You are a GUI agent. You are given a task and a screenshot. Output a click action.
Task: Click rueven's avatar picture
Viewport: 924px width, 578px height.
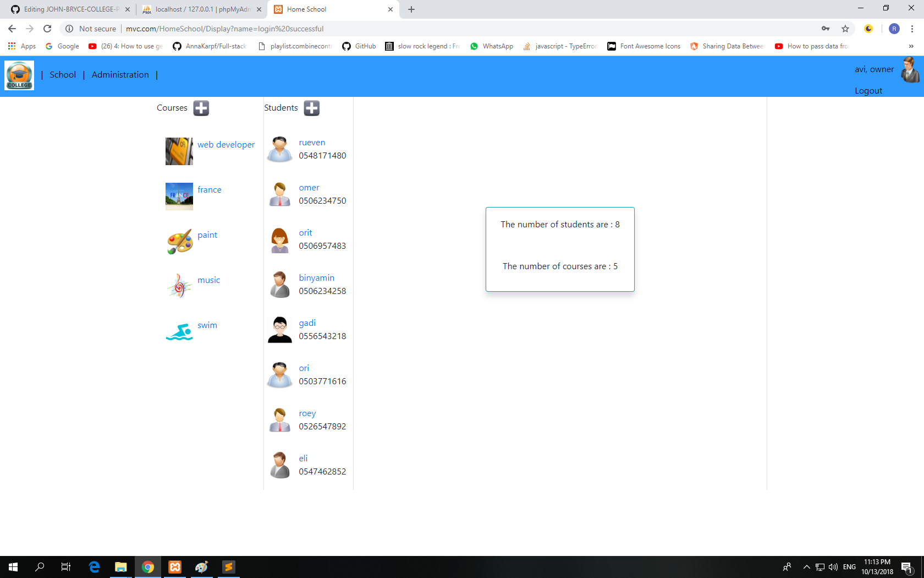pos(280,149)
